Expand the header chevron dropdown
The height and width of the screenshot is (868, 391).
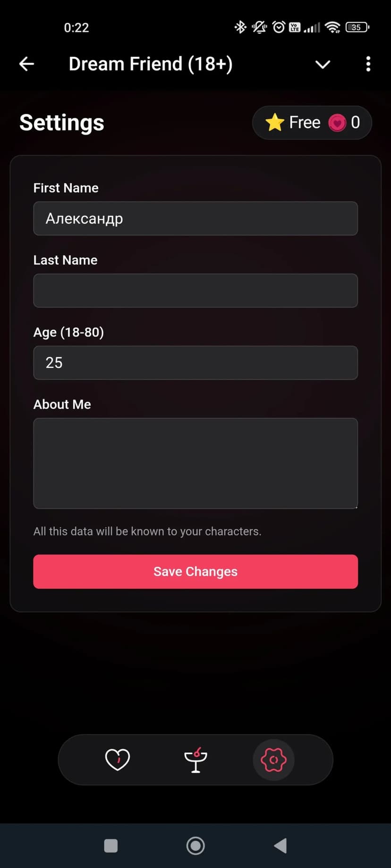click(323, 64)
